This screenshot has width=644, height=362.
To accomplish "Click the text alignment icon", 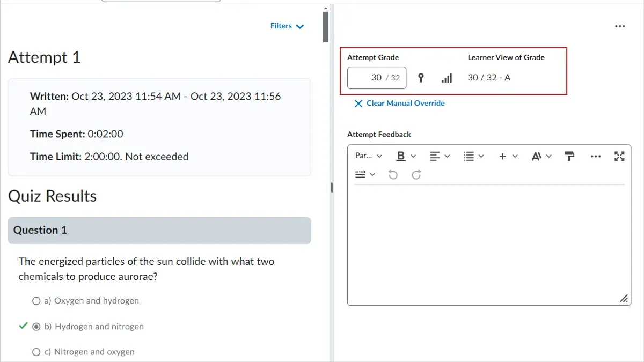I will (435, 156).
